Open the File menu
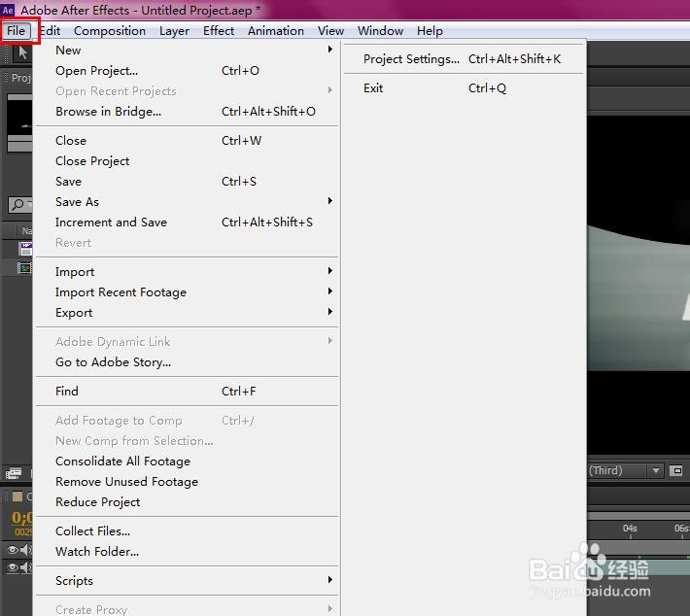The image size is (690, 616). pyautogui.click(x=17, y=31)
